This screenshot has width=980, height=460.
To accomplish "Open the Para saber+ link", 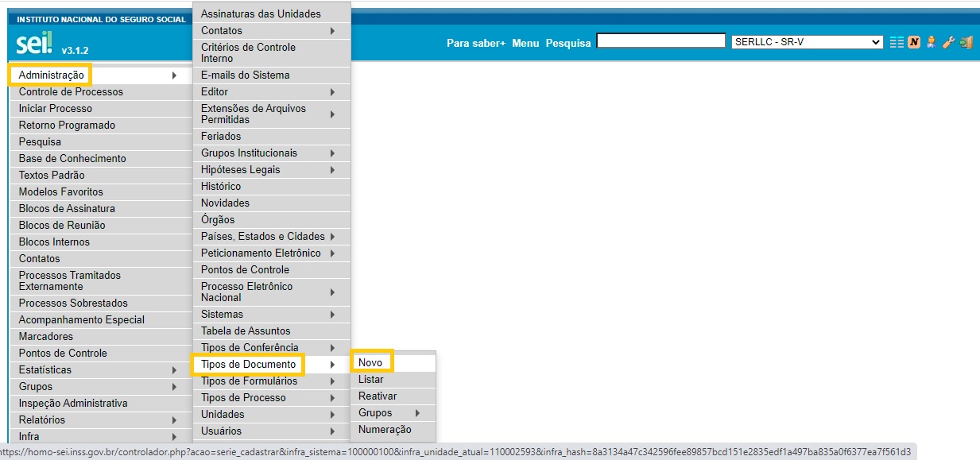I will tap(476, 43).
